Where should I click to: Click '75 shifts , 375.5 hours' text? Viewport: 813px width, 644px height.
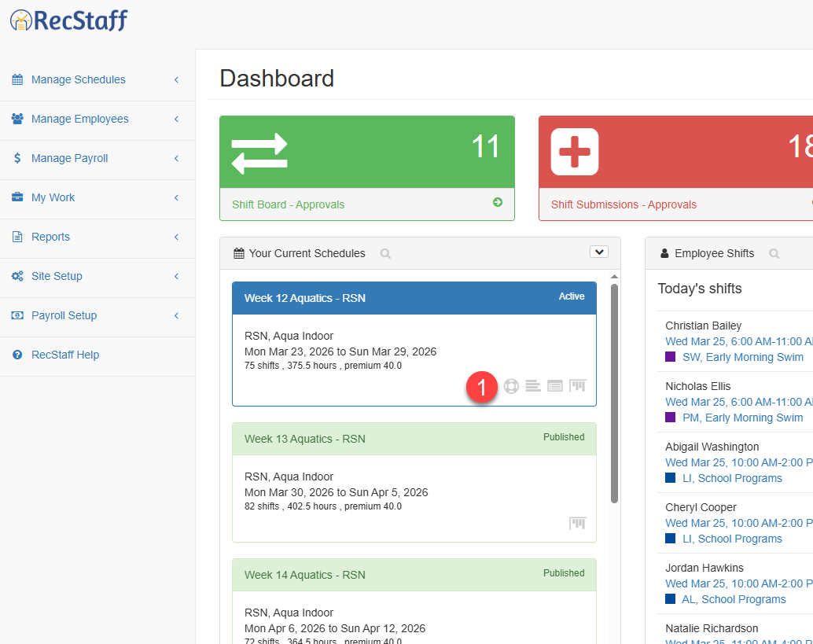pos(290,366)
